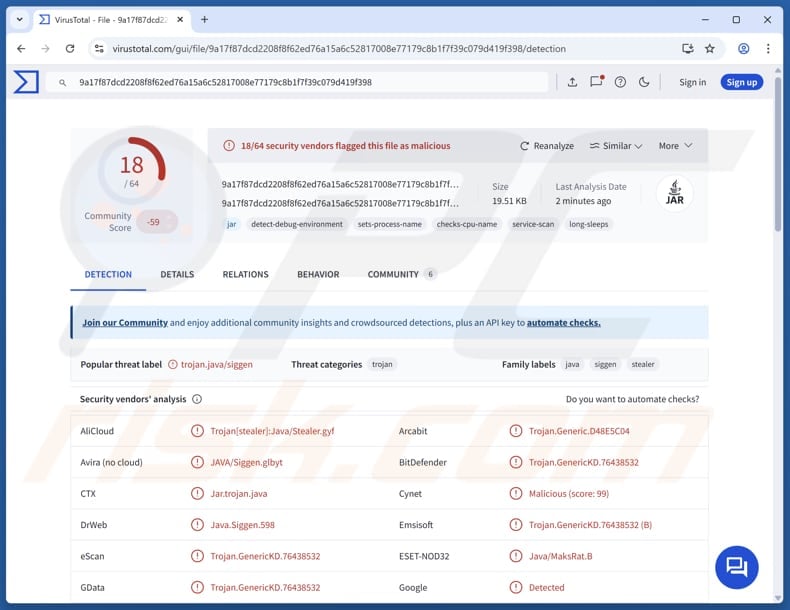Click Do you want to automate checks?
790x610 pixels.
(632, 399)
